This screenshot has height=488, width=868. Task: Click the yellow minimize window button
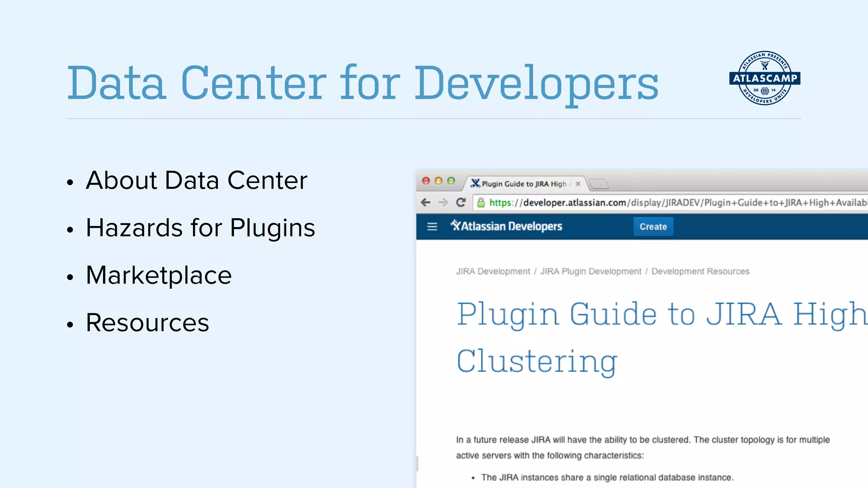[439, 181]
